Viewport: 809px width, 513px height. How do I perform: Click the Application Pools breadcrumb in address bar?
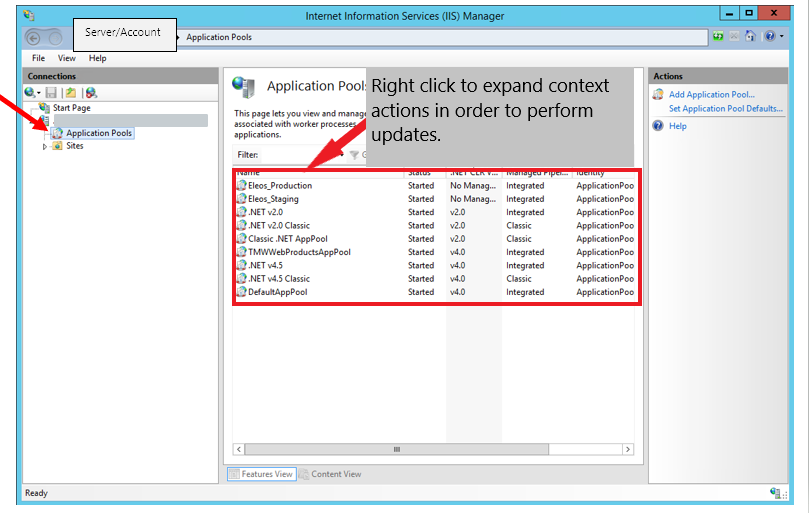point(219,37)
